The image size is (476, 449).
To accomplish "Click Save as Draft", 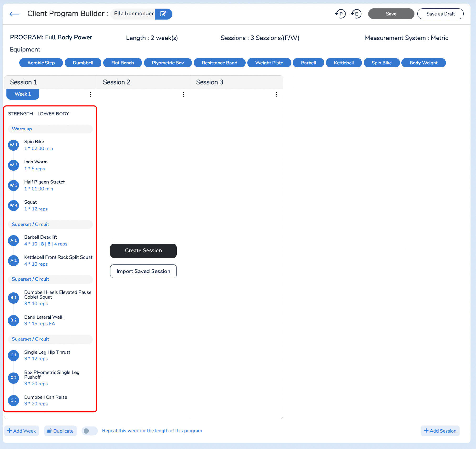I will pos(440,14).
